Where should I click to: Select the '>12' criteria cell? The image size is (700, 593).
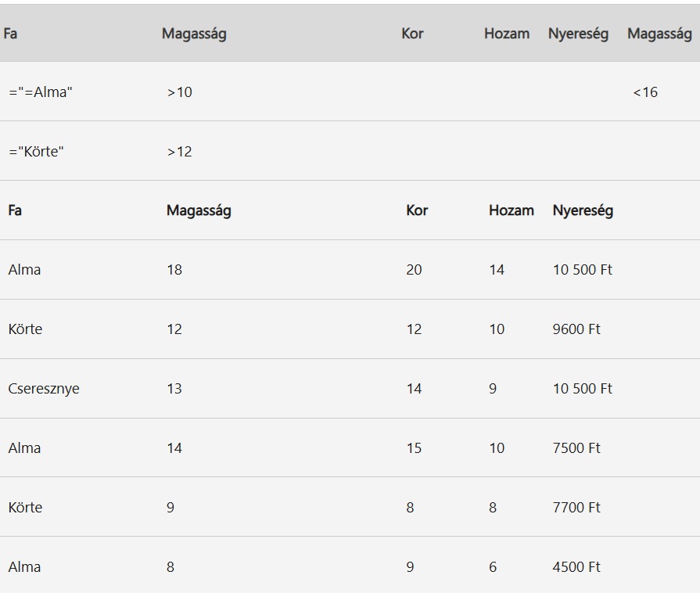pyautogui.click(x=179, y=152)
